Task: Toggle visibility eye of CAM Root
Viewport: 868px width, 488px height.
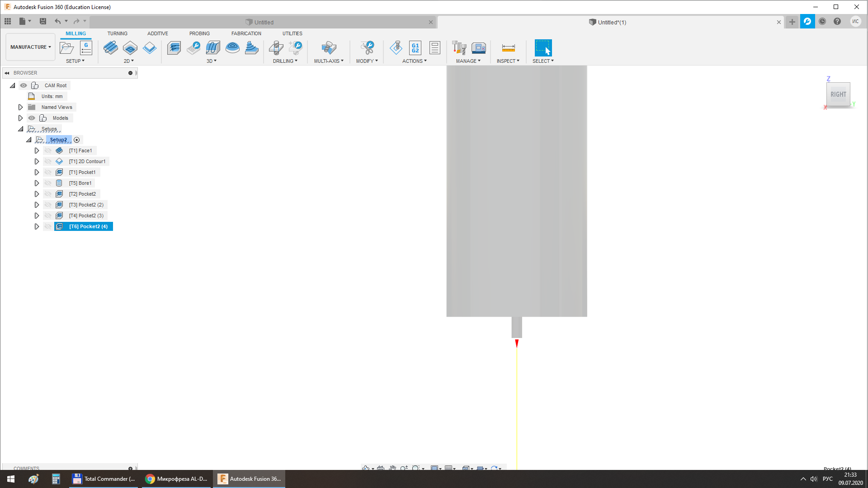Action: (x=24, y=85)
